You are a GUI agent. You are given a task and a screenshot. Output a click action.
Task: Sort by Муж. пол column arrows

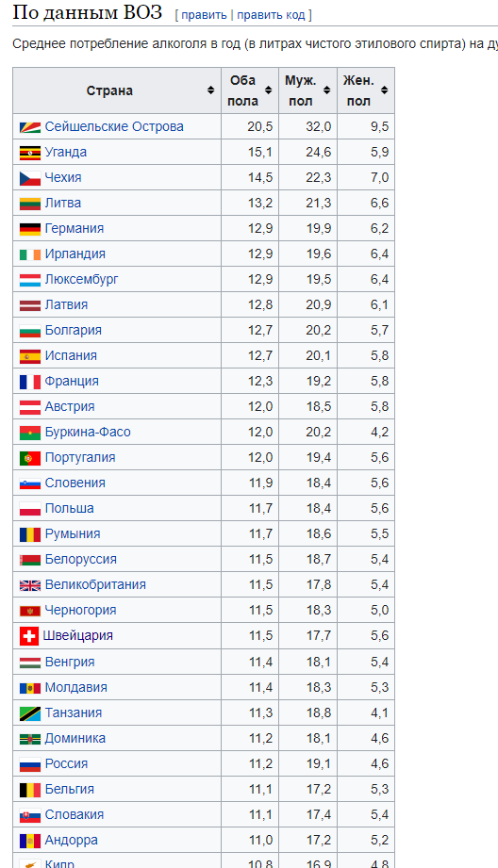[326, 90]
